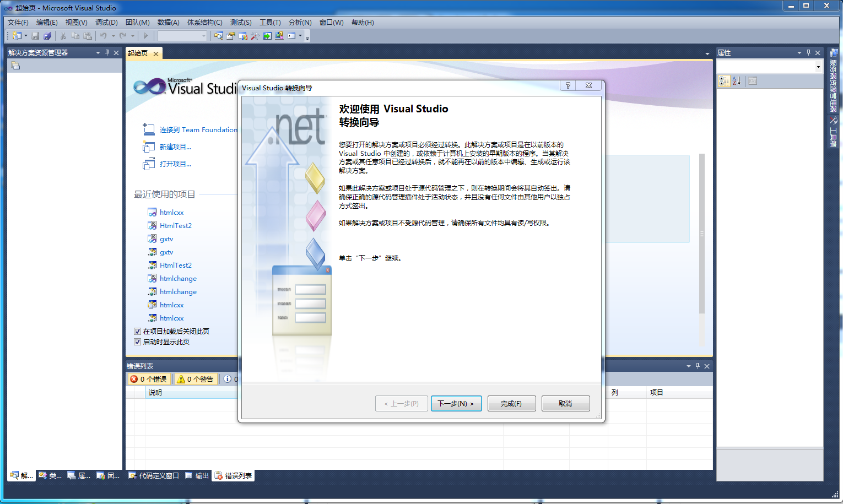Click 取消 to cancel the wizard
The image size is (843, 504).
[x=565, y=403]
